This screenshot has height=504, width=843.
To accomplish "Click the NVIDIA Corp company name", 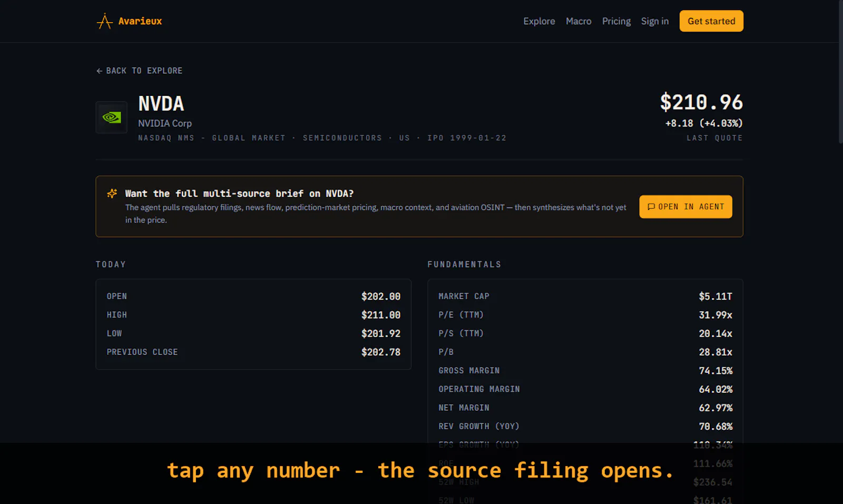I will point(165,123).
